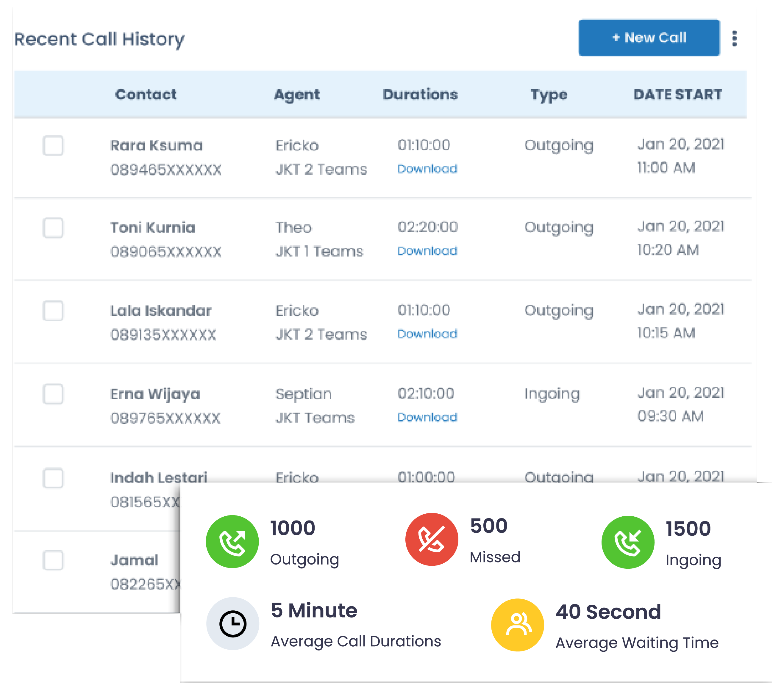Open the three-dot more options menu
Screen dimensions: 784x699
[x=734, y=38]
